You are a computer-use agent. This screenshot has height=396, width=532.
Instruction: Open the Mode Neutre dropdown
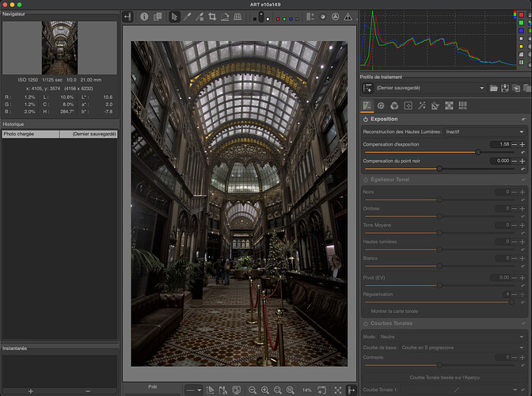pyautogui.click(x=452, y=337)
